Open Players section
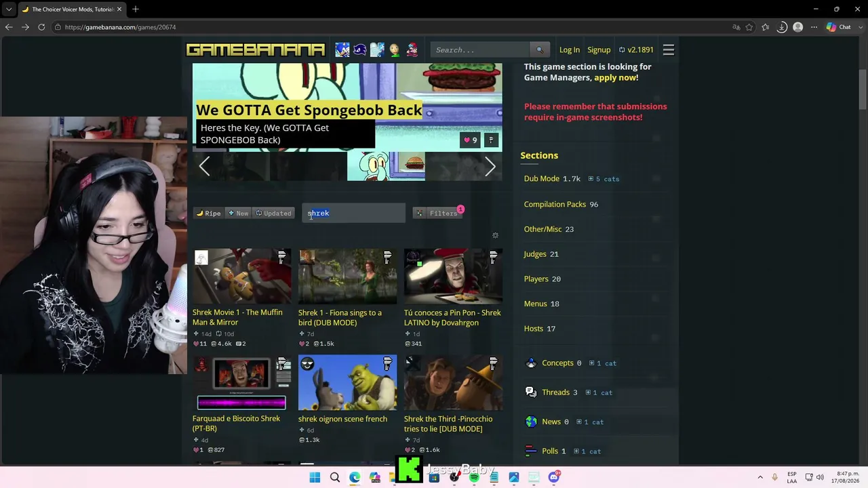Screen dimensions: 868x488 click(x=536, y=279)
